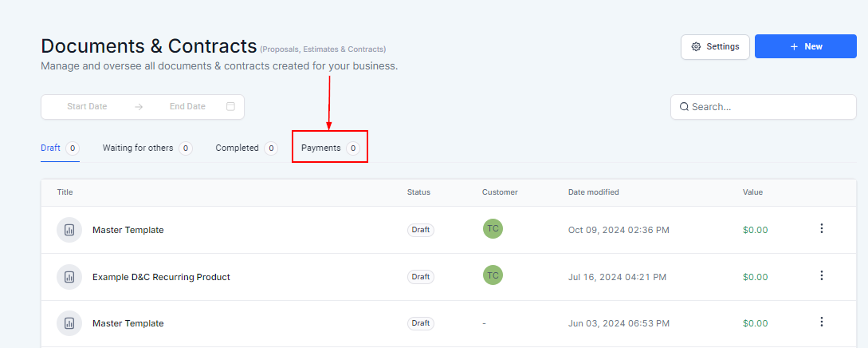The height and width of the screenshot is (348, 868).
Task: Open Master Template modified Jun 03, 2024
Action: click(x=128, y=323)
